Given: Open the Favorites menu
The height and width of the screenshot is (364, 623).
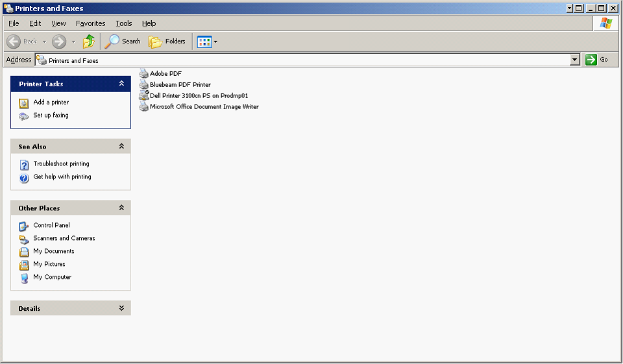Looking at the screenshot, I should pyautogui.click(x=90, y=23).
